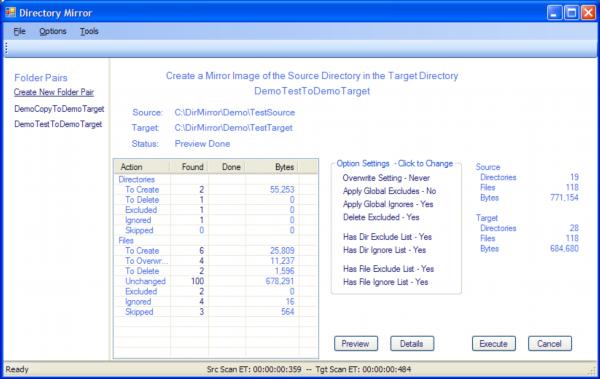The image size is (600, 379).
Task: Click the Bytes column header
Action: (272, 167)
